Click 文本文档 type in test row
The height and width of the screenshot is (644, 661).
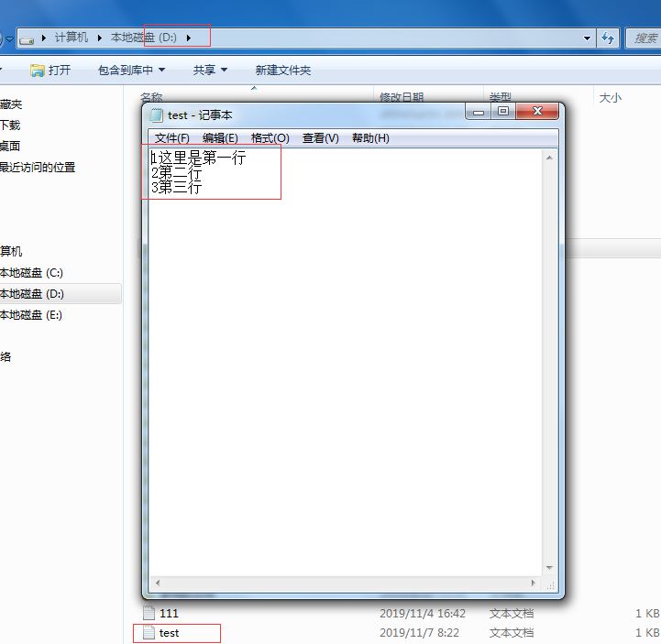click(x=512, y=633)
